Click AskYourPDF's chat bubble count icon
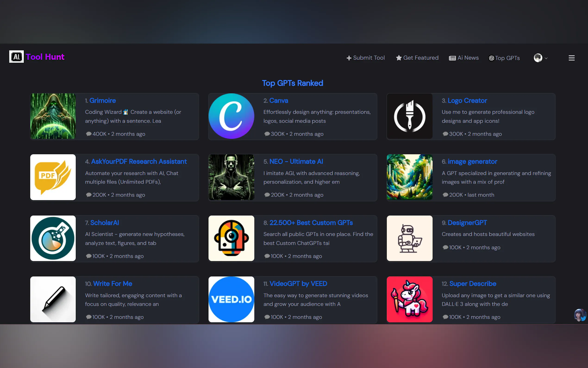 89,195
